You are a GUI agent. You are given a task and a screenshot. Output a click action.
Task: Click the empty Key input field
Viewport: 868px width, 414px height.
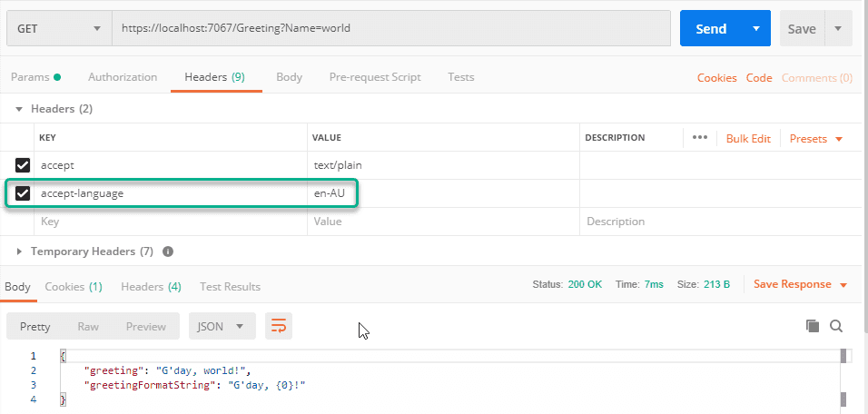pyautogui.click(x=171, y=222)
